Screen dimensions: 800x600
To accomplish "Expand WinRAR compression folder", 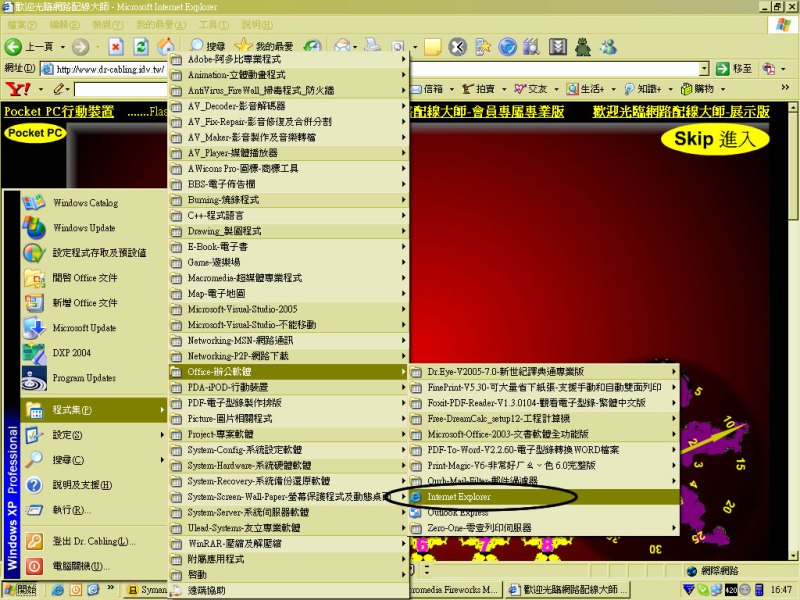I will (289, 543).
